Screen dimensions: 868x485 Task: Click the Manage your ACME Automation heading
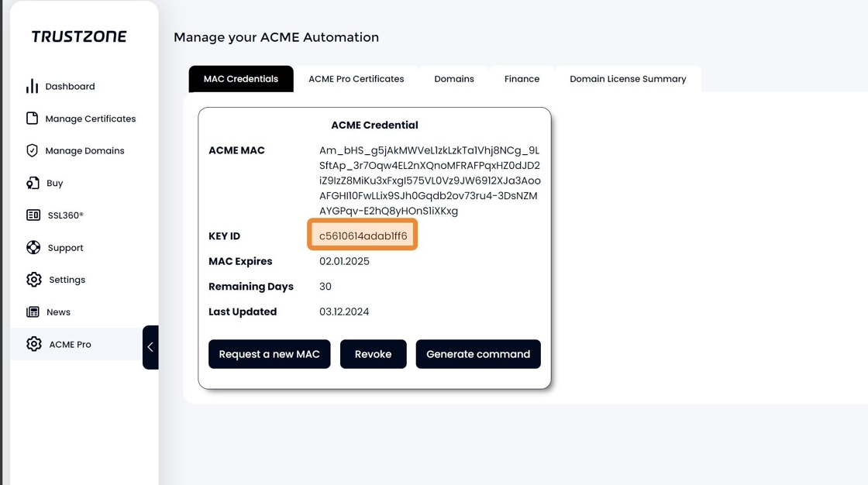[x=276, y=37]
